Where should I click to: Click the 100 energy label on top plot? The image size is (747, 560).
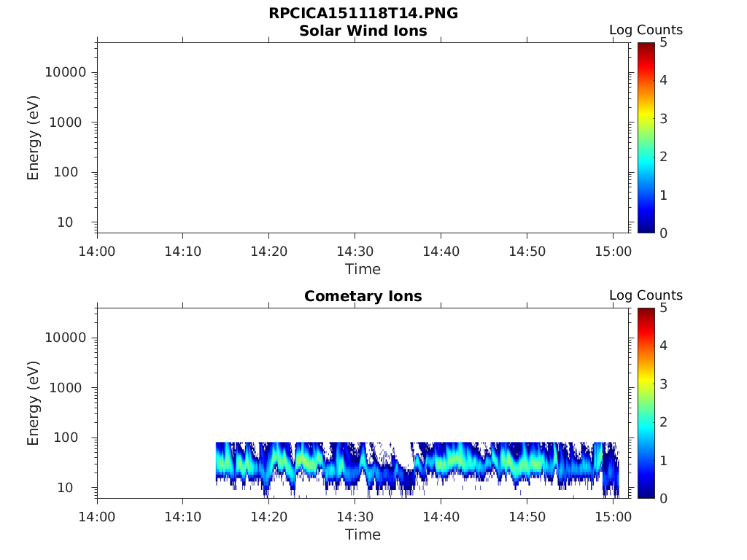click(65, 172)
